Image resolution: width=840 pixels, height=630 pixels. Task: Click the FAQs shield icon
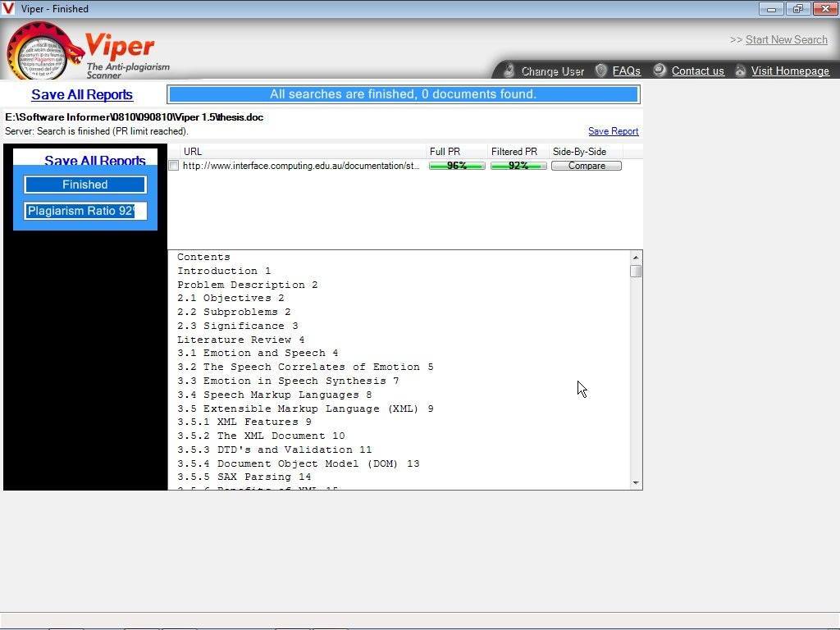601,71
